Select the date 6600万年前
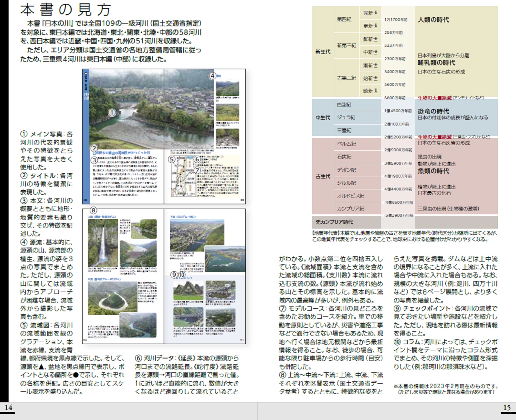This screenshot has width=516, height=420. click(395, 98)
